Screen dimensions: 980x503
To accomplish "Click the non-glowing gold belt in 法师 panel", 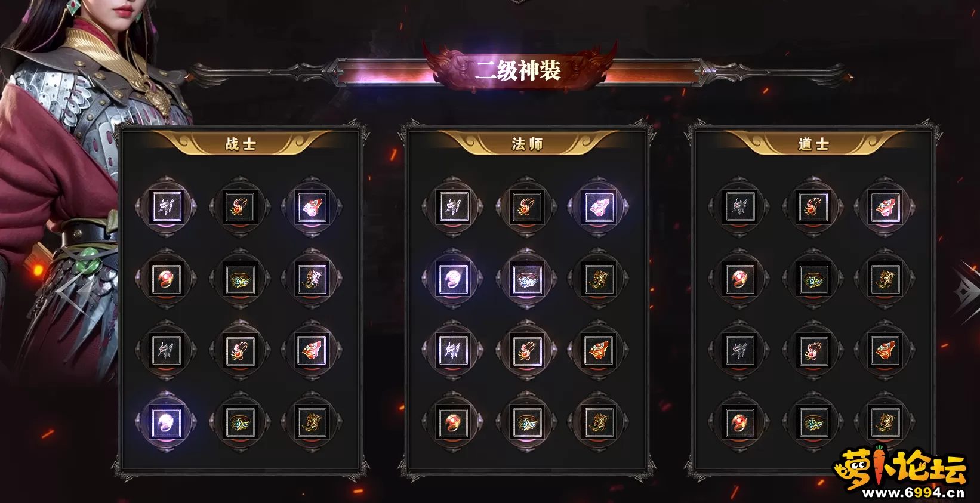I will [x=526, y=422].
